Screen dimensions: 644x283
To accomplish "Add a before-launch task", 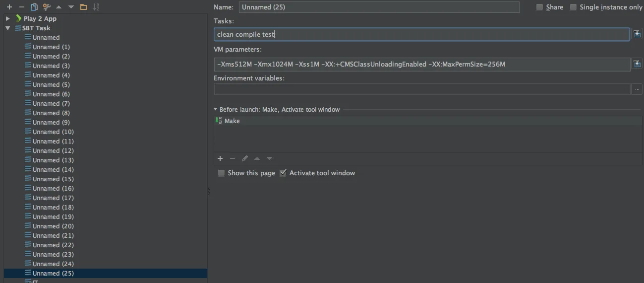I will coord(220,158).
